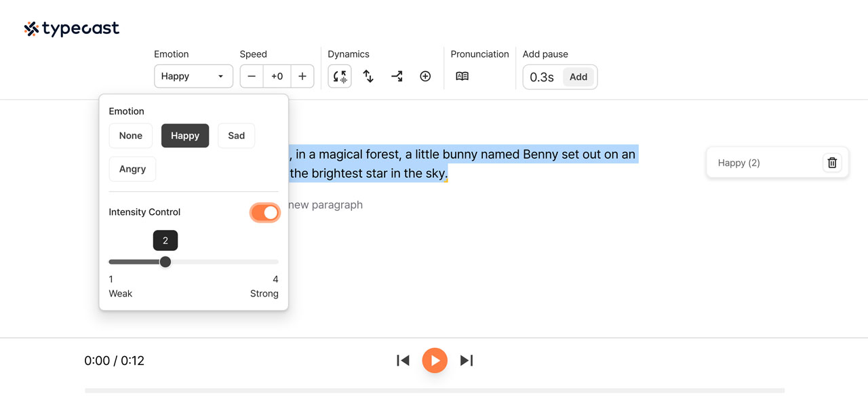The height and width of the screenshot is (407, 868).
Task: Click the highlighted text about Benny bunny
Action: [x=462, y=163]
